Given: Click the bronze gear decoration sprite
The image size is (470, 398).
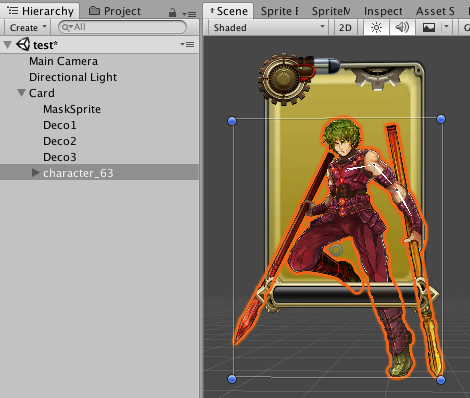Looking at the screenshot, I should point(283,79).
